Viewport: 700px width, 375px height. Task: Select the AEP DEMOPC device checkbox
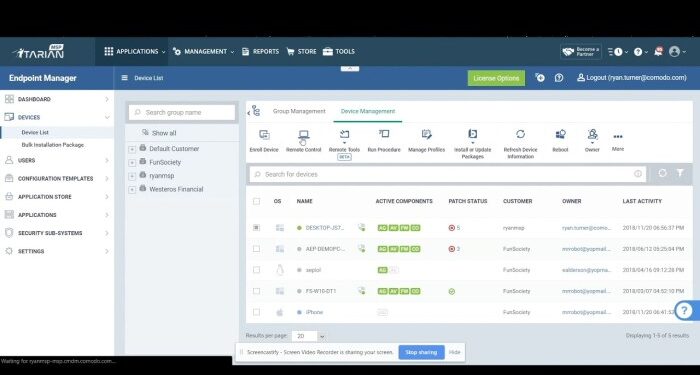point(256,249)
